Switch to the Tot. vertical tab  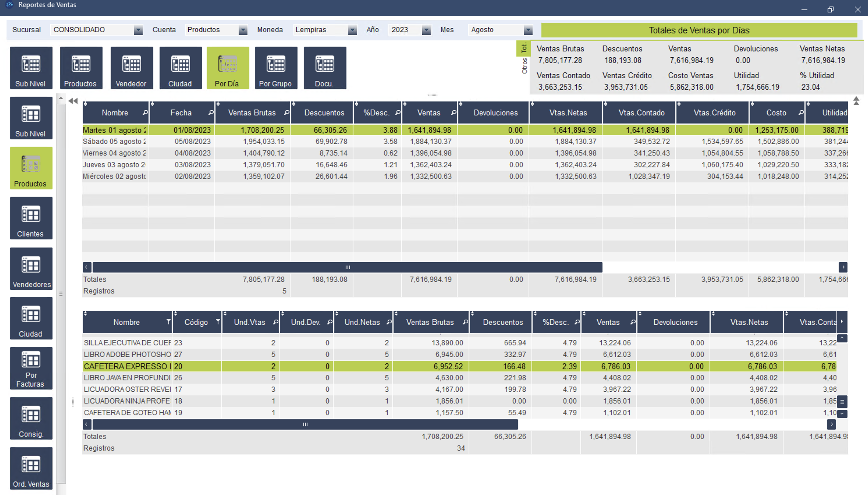(524, 48)
